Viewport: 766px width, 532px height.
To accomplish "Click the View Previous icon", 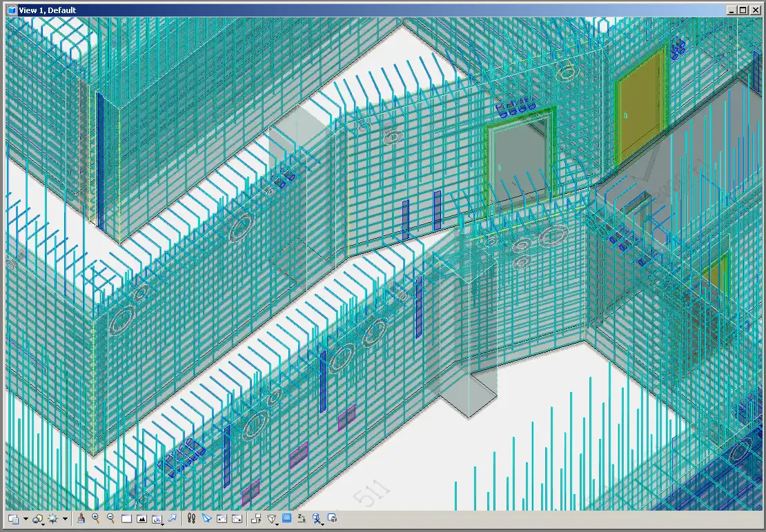I will click(x=222, y=518).
